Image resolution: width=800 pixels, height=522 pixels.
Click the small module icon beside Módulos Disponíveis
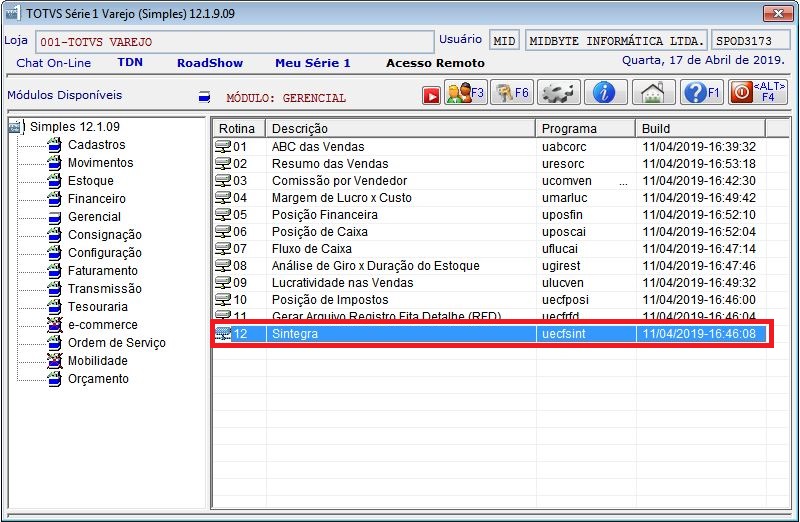[x=205, y=96]
